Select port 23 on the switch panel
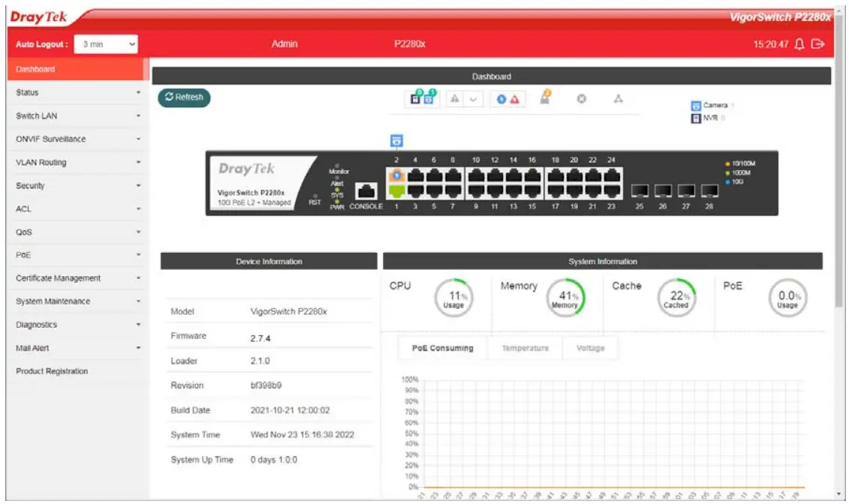 pyautogui.click(x=611, y=191)
